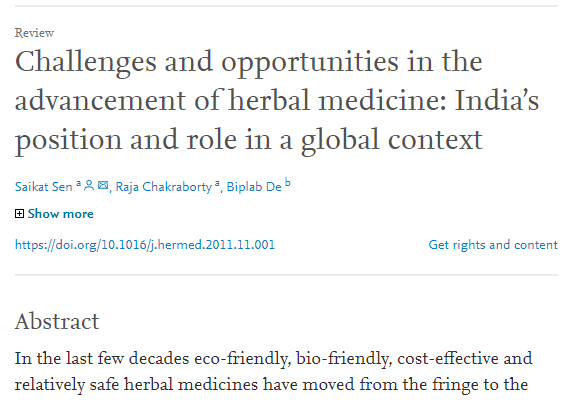Open author Raja Chakraborty's link
The width and height of the screenshot is (578, 402).
[x=164, y=187]
